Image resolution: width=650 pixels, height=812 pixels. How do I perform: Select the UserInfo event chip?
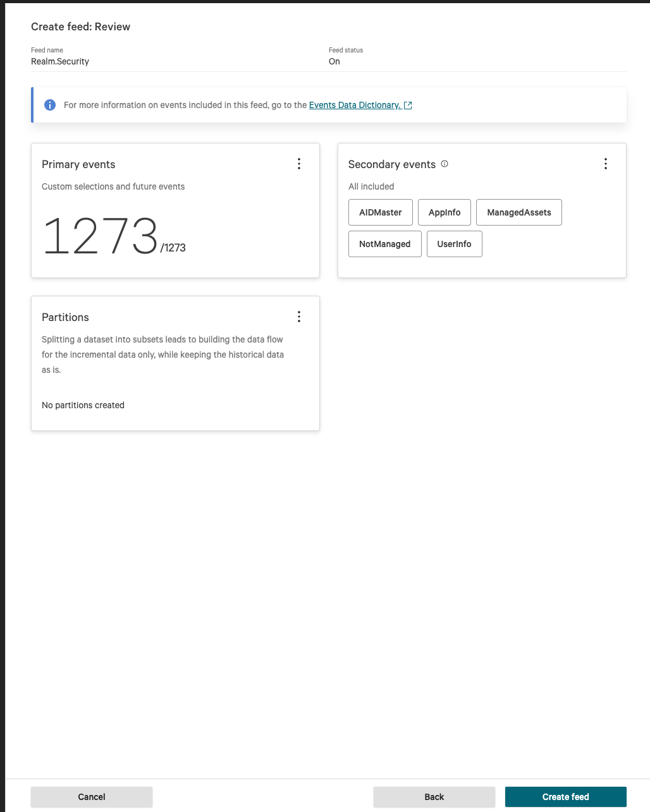(454, 243)
